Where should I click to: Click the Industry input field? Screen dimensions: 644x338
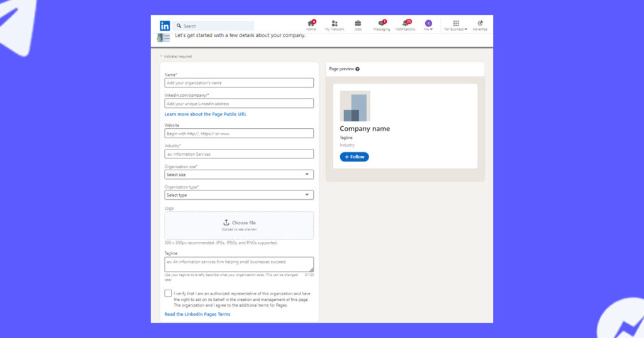(239, 154)
